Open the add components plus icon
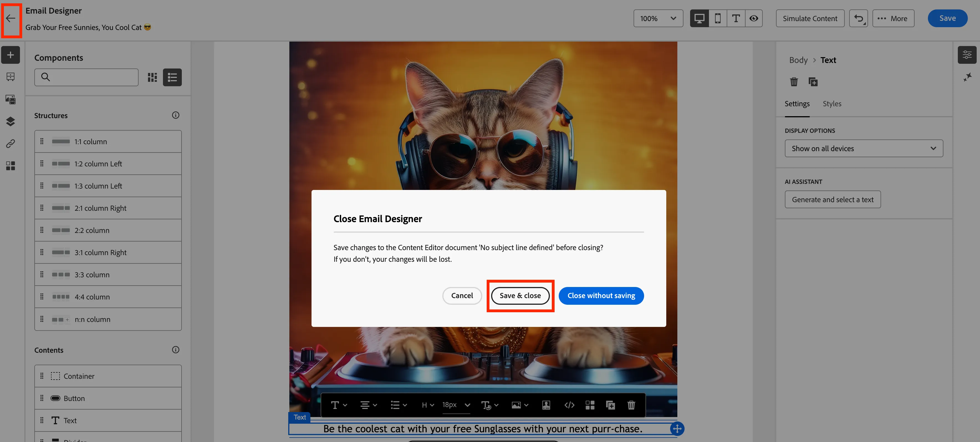The width and height of the screenshot is (980, 442). (x=11, y=55)
